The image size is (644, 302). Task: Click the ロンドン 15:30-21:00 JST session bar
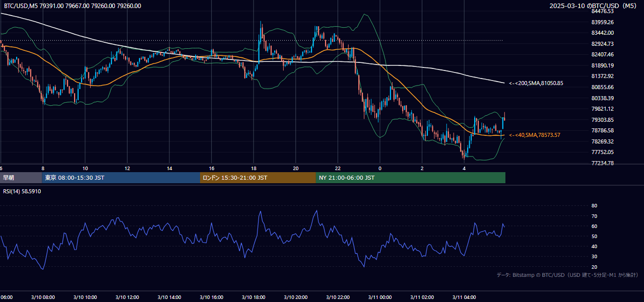(258, 178)
